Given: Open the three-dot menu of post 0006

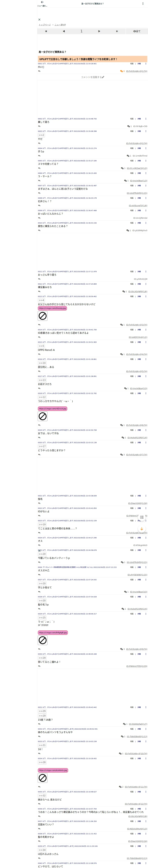Looking at the screenshot, I should 146,173.
